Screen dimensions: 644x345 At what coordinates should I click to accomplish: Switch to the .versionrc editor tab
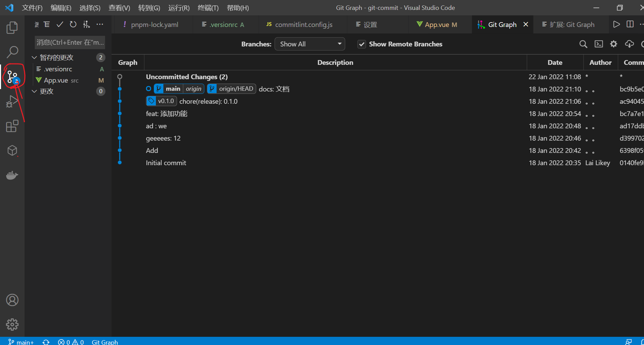225,25
